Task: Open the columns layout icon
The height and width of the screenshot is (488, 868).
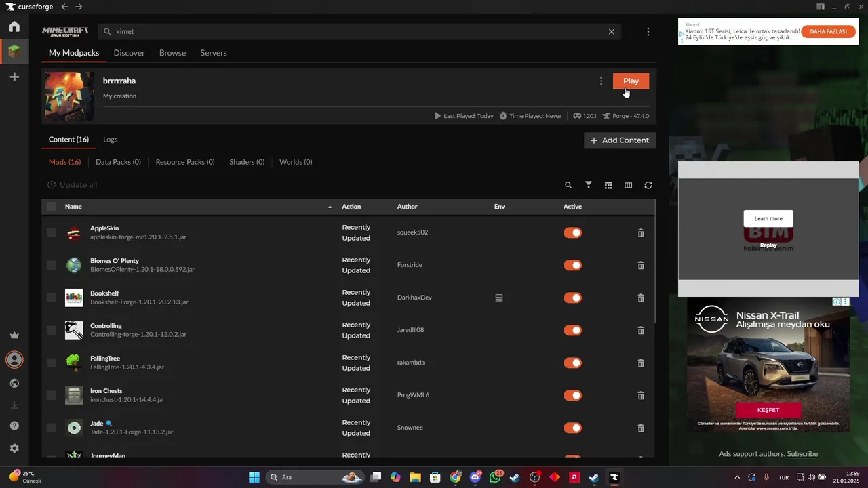Action: (628, 185)
